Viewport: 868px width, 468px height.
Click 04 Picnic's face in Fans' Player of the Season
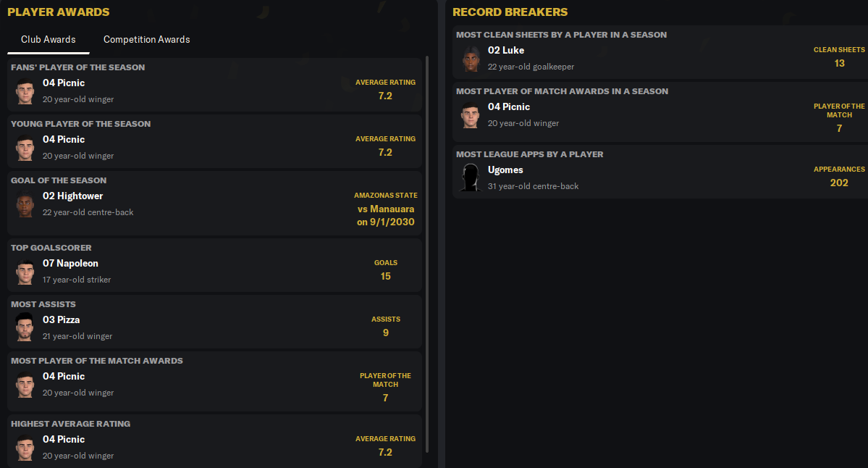click(x=25, y=91)
